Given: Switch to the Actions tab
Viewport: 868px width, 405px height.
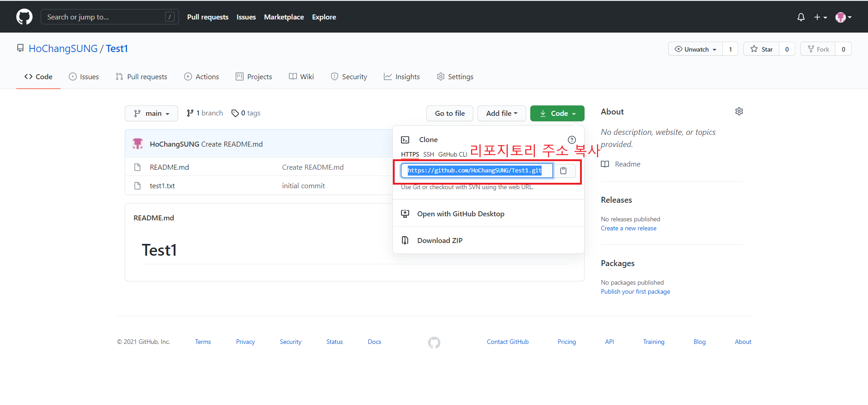Looking at the screenshot, I should (x=202, y=76).
